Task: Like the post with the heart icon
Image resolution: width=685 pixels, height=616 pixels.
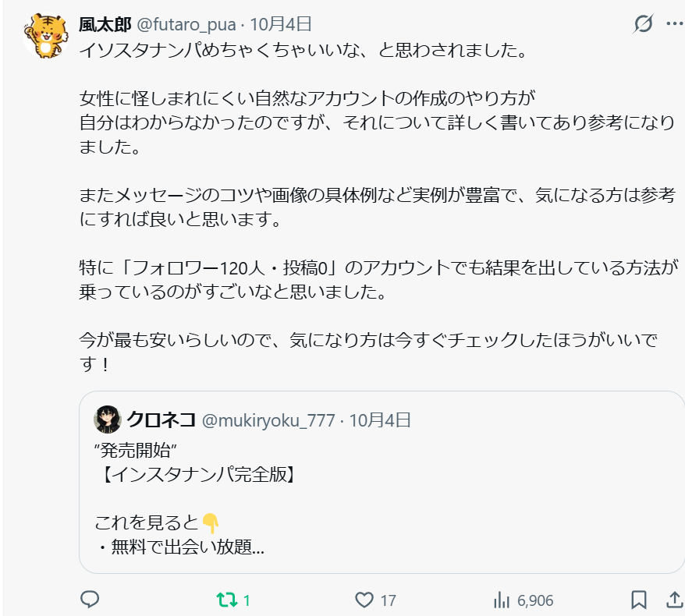Action: 364,600
